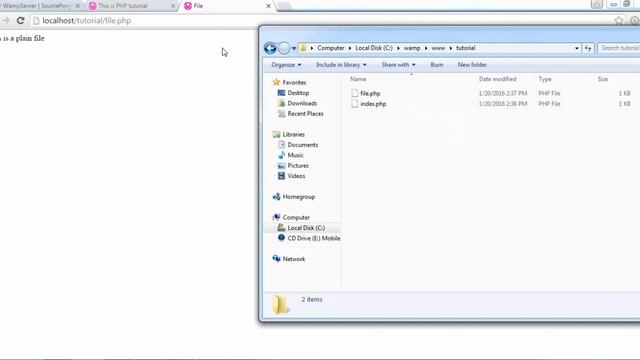Close the This is PHP tutorial tab
The height and width of the screenshot is (360, 640).
173,6
